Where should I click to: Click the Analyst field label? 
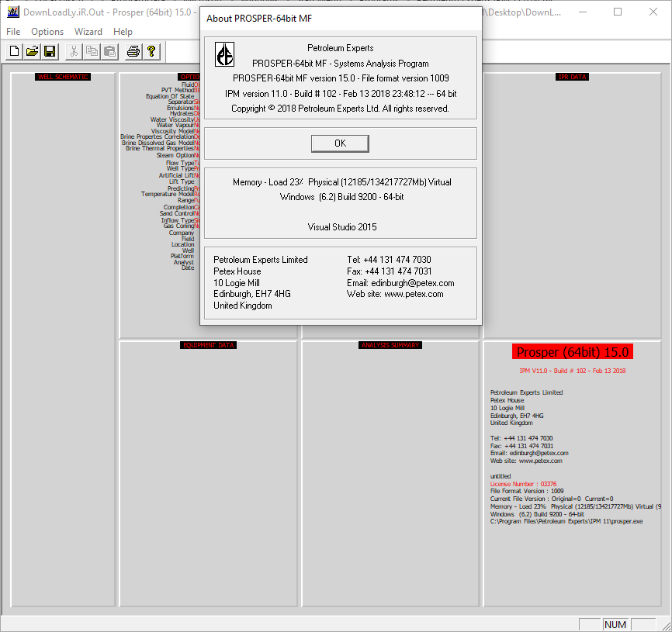[x=183, y=262]
